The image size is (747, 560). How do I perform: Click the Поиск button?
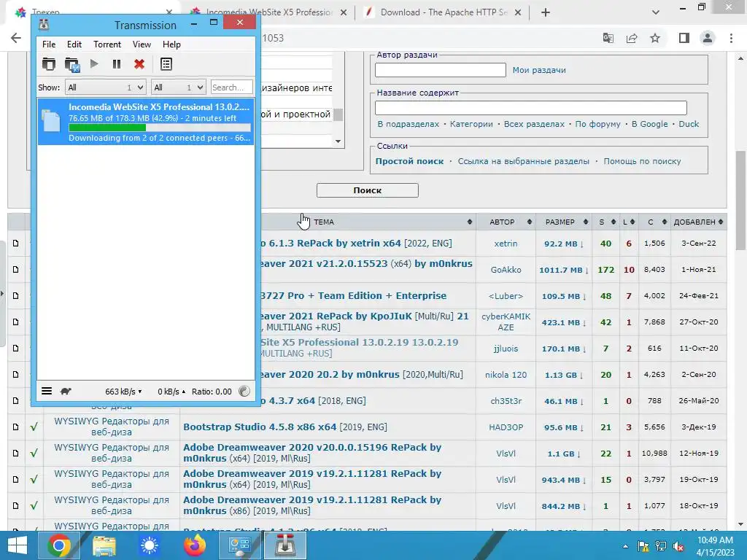(x=368, y=190)
